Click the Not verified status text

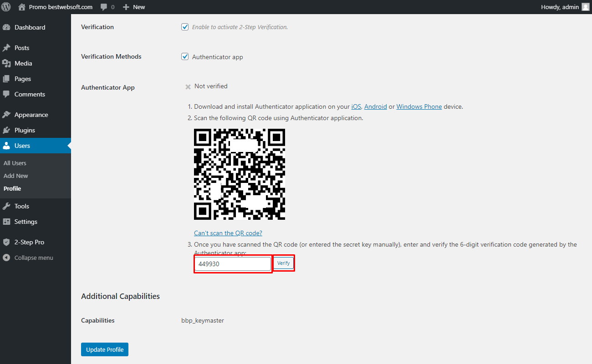point(211,86)
